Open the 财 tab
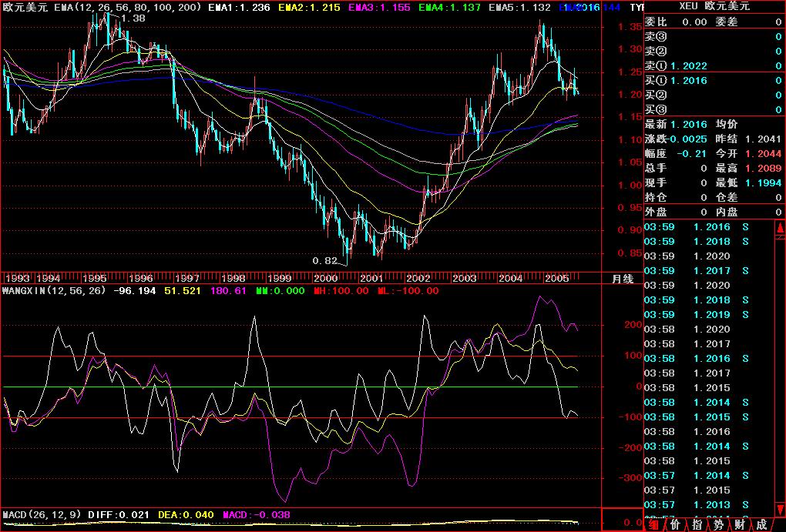 [x=741, y=524]
